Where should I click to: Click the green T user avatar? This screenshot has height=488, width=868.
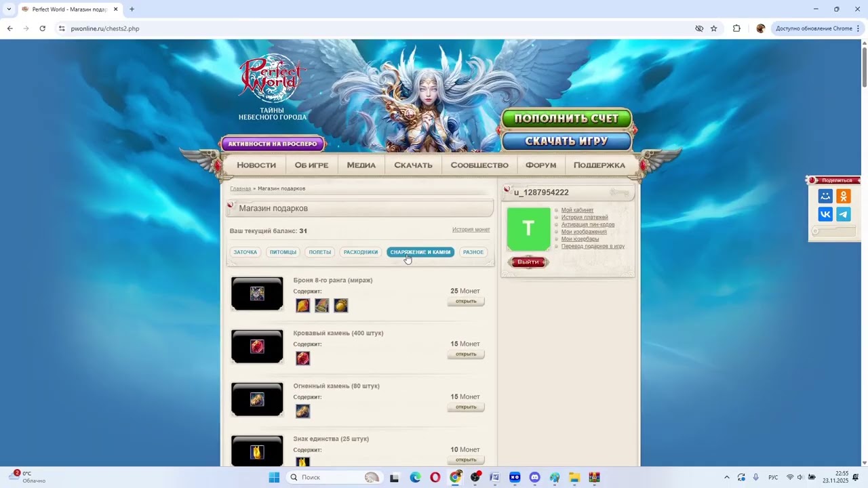tap(529, 228)
